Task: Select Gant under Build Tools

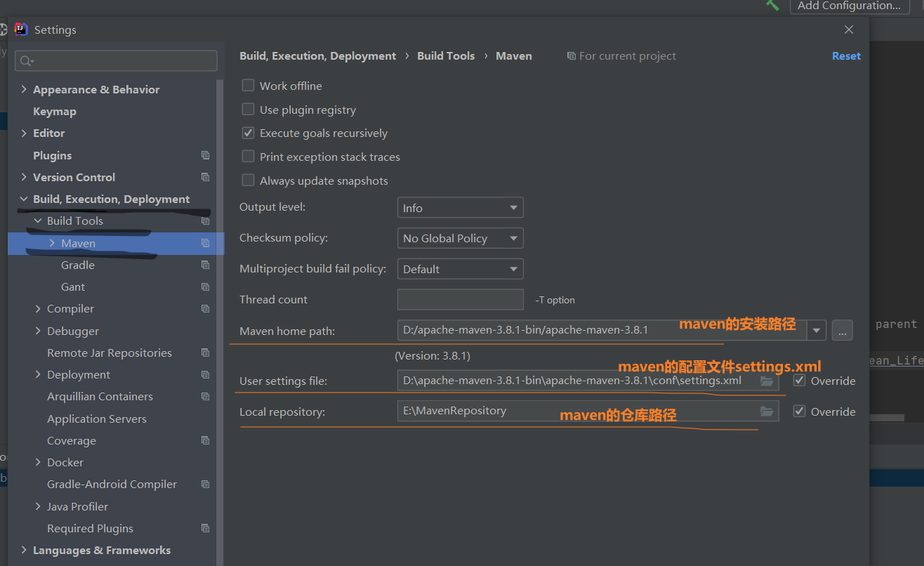Action: click(x=73, y=287)
